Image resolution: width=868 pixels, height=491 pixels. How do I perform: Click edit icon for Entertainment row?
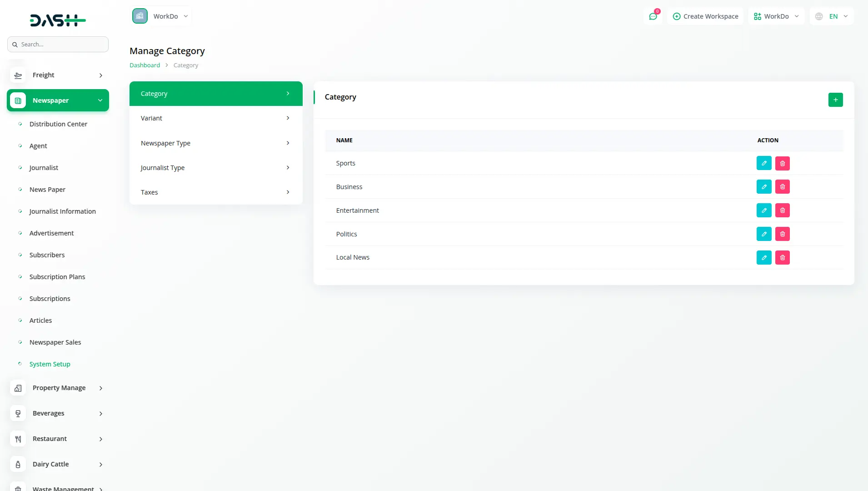pyautogui.click(x=764, y=210)
